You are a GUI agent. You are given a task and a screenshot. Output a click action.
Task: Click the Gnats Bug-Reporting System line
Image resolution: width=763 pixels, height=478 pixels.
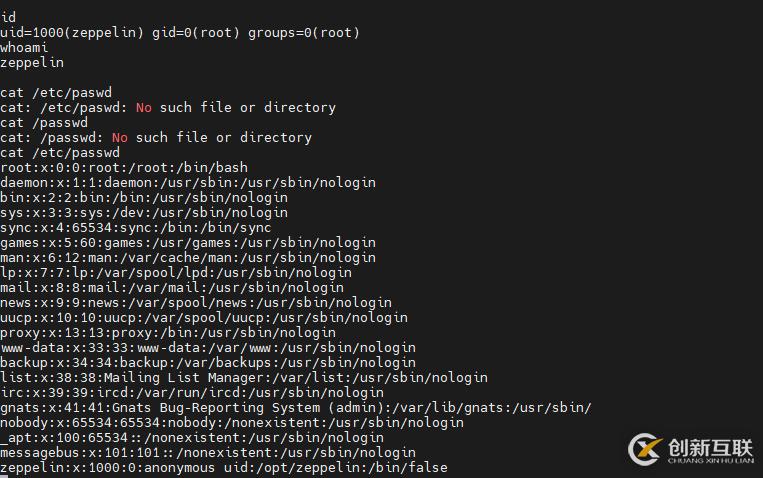(x=296, y=408)
